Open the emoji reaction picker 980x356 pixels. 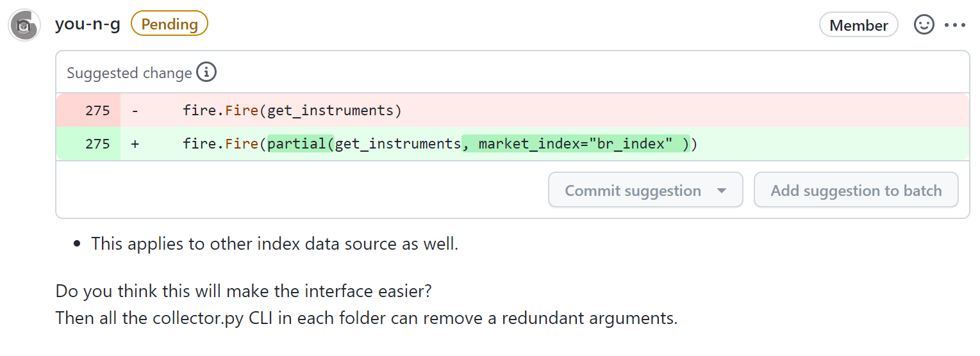(x=924, y=26)
